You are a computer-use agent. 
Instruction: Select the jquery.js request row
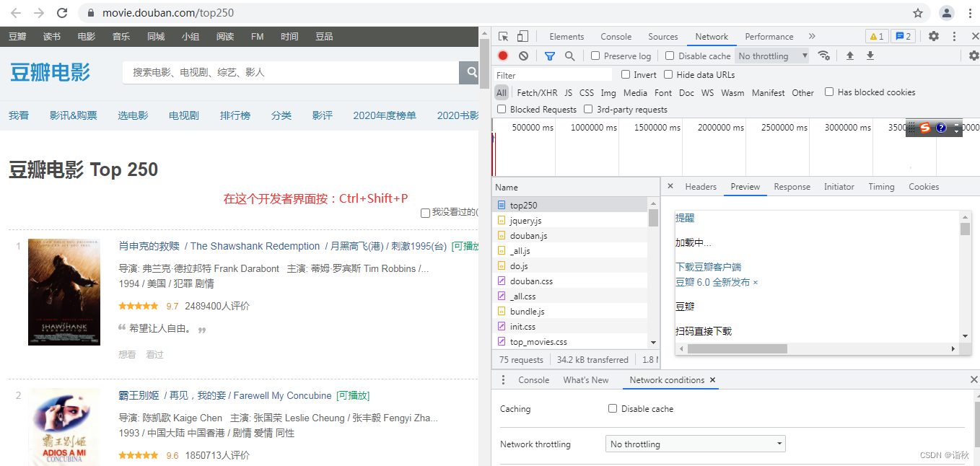tap(571, 221)
